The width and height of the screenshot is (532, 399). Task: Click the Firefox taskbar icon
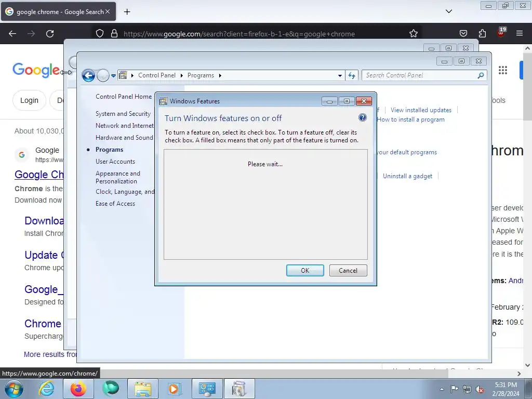coord(78,389)
